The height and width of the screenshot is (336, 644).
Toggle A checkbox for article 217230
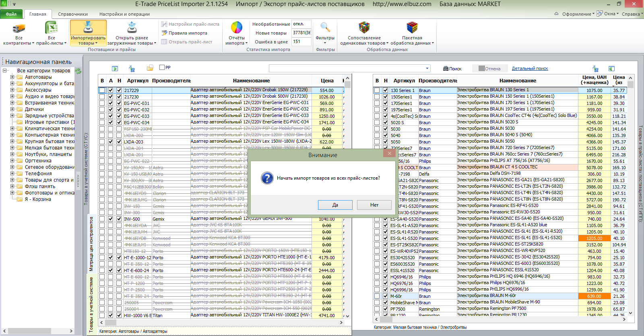click(111, 97)
